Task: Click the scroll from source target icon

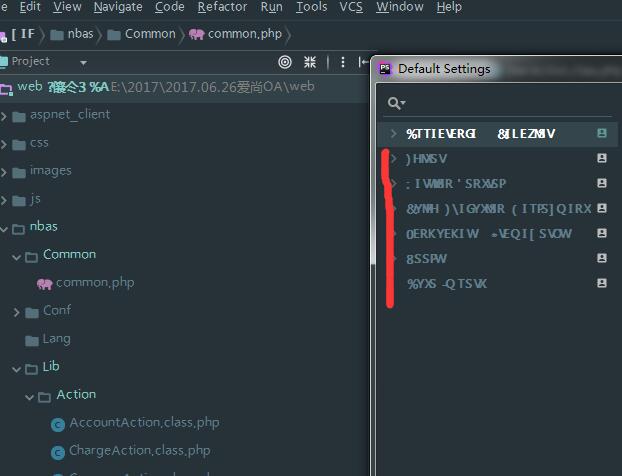Action: (285, 62)
